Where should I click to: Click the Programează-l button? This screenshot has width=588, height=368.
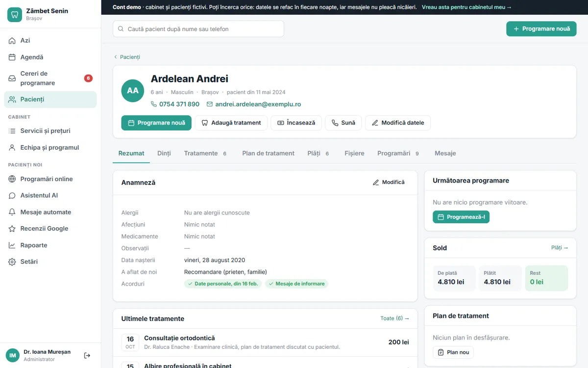[x=461, y=217]
